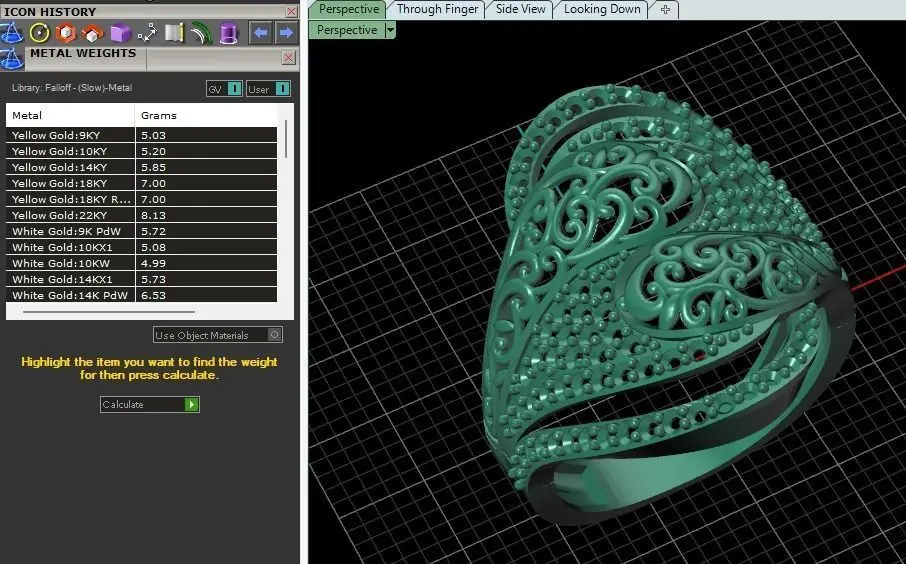
Task: Click the metals list vertical scrollbar
Action: (x=286, y=139)
